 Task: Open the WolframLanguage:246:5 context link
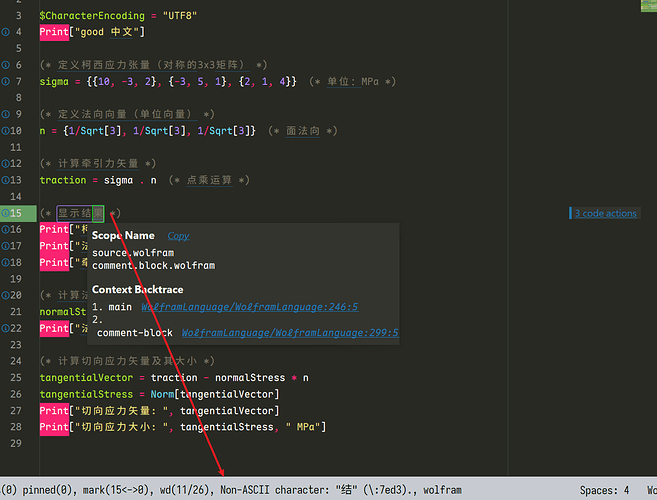(x=249, y=306)
